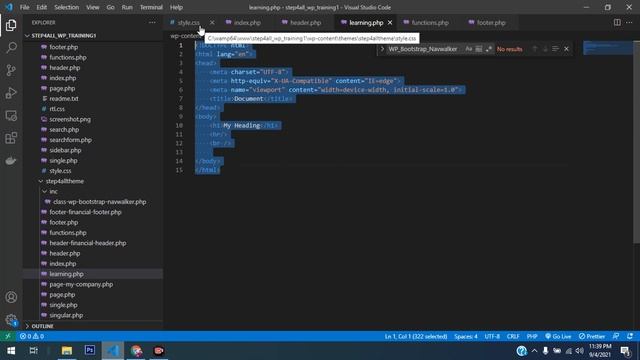Open the Search view in the activity bar
Image resolution: width=640 pixels, height=360 pixels.
[x=11, y=48]
